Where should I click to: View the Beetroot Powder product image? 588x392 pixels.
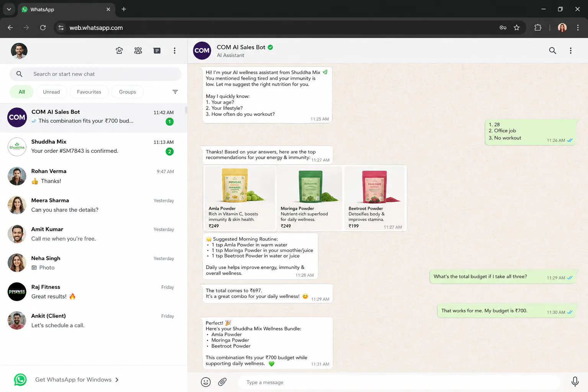coord(375,186)
